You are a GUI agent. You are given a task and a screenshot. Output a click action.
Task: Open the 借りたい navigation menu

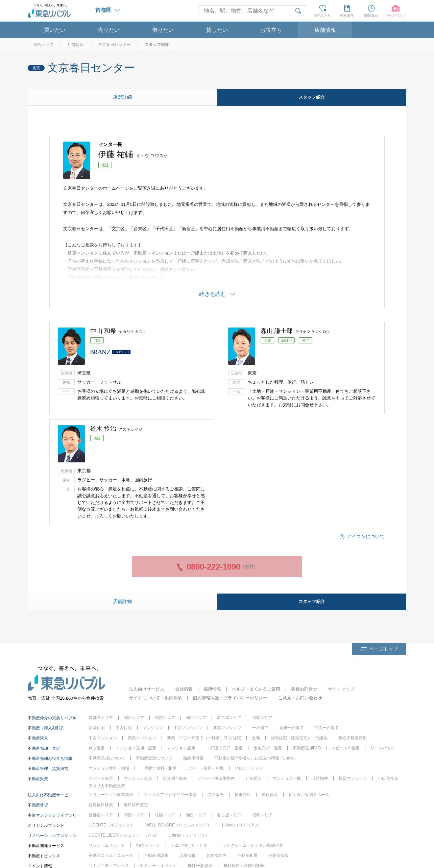[163, 30]
